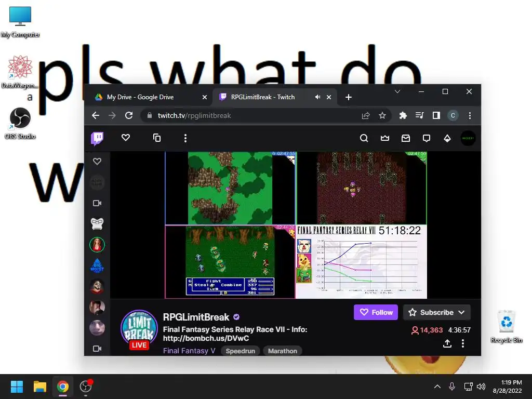Close the RPGLimitBreak Twitch tab
This screenshot has height=399, width=532.
tap(329, 97)
